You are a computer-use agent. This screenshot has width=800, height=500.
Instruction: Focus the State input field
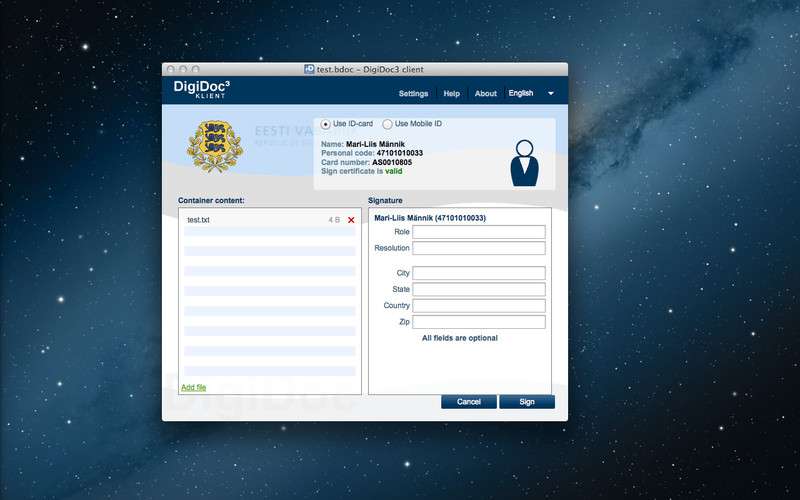coord(479,289)
